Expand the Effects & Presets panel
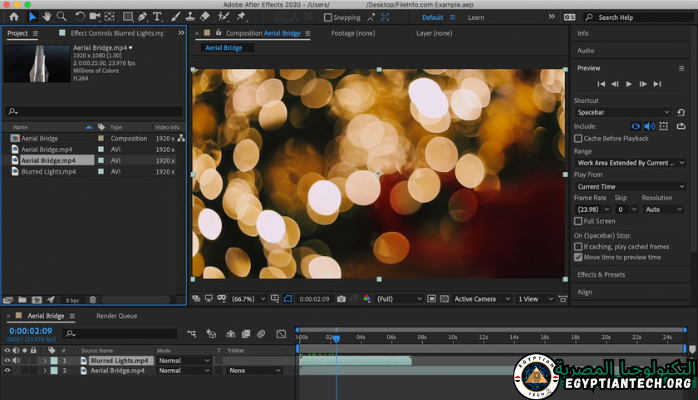 601,274
